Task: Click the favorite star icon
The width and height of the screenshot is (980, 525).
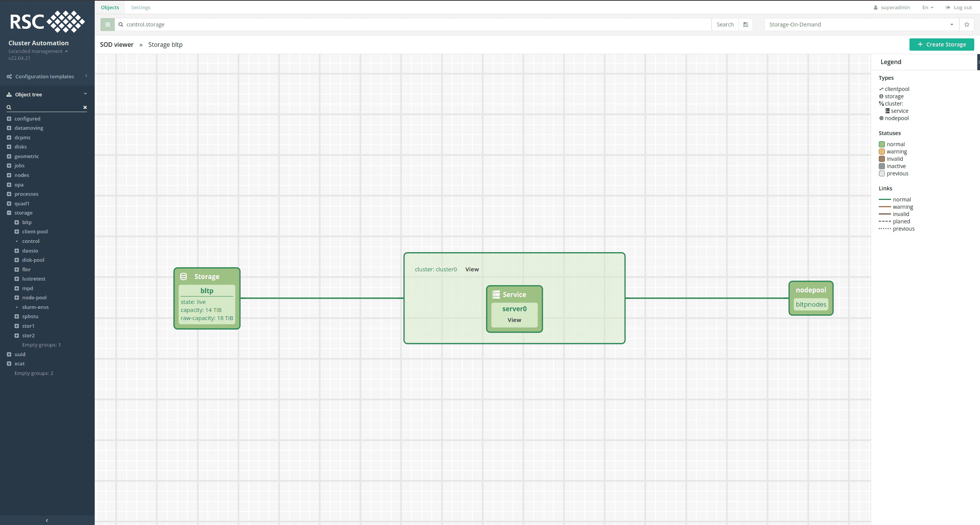Action: point(967,25)
